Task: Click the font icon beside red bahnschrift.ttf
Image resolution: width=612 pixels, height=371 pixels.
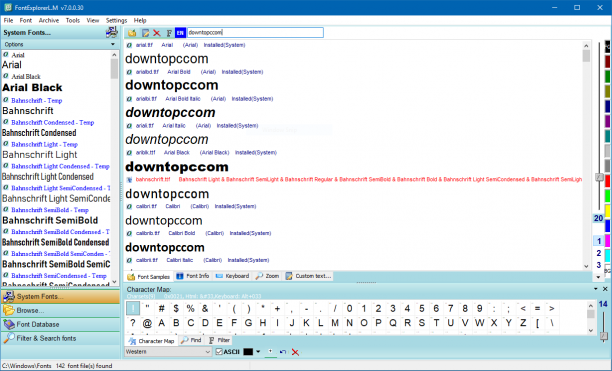Action: pos(129,179)
